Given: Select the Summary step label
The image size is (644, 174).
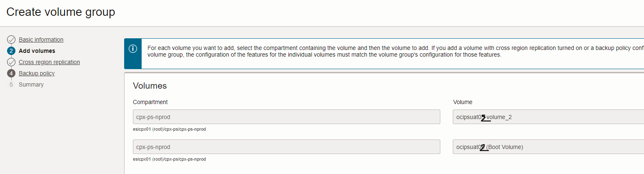Looking at the screenshot, I should [31, 85].
